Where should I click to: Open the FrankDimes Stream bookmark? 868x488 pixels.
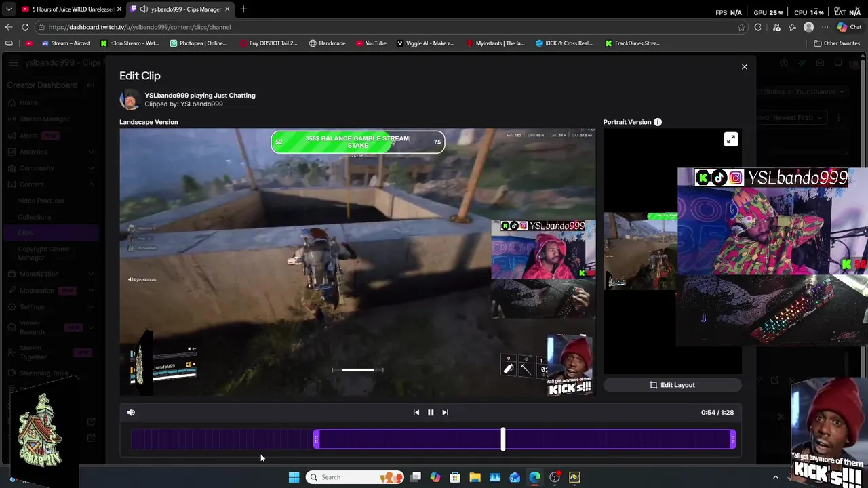[633, 43]
